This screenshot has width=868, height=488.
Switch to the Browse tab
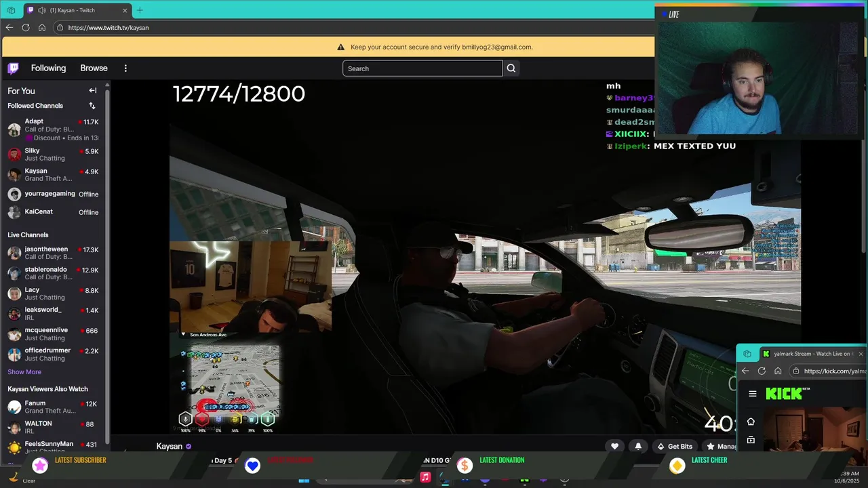[x=94, y=68]
